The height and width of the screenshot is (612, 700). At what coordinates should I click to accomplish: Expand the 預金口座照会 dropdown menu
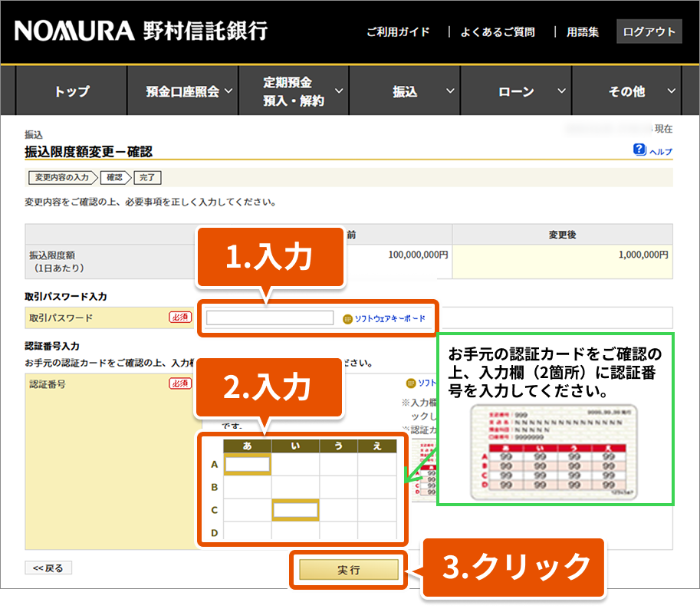pyautogui.click(x=182, y=91)
